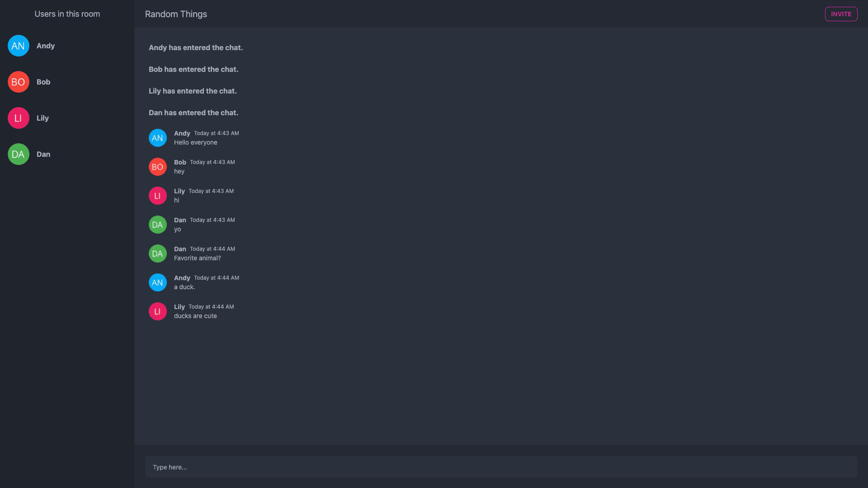Click BO avatar beside 'hey' message
Image resolution: width=868 pixels, height=488 pixels.
(x=158, y=167)
